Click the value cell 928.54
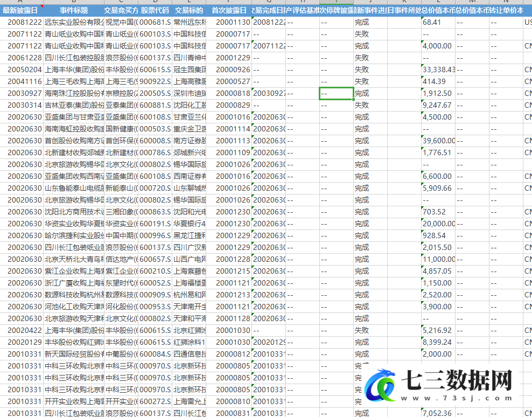Viewport: 532px width, 417px height. tap(438, 235)
